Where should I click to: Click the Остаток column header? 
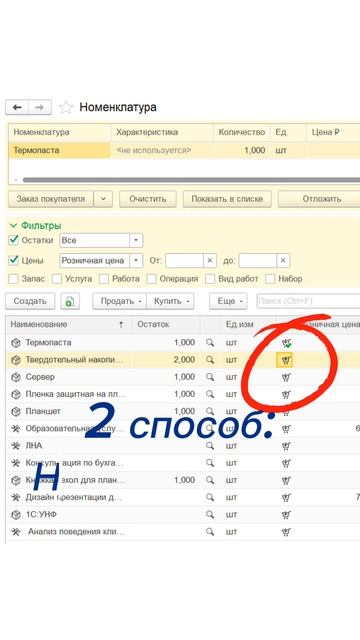(x=166, y=324)
